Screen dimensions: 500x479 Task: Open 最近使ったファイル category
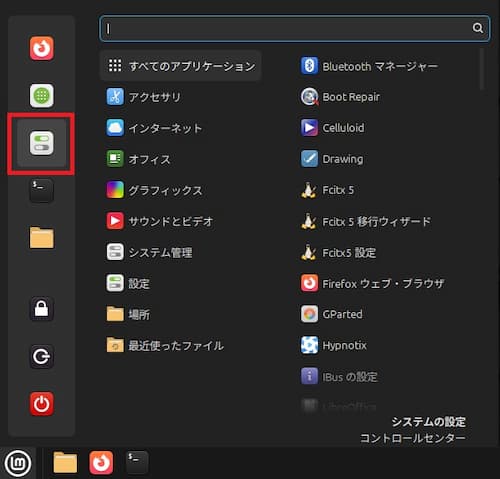click(165, 345)
